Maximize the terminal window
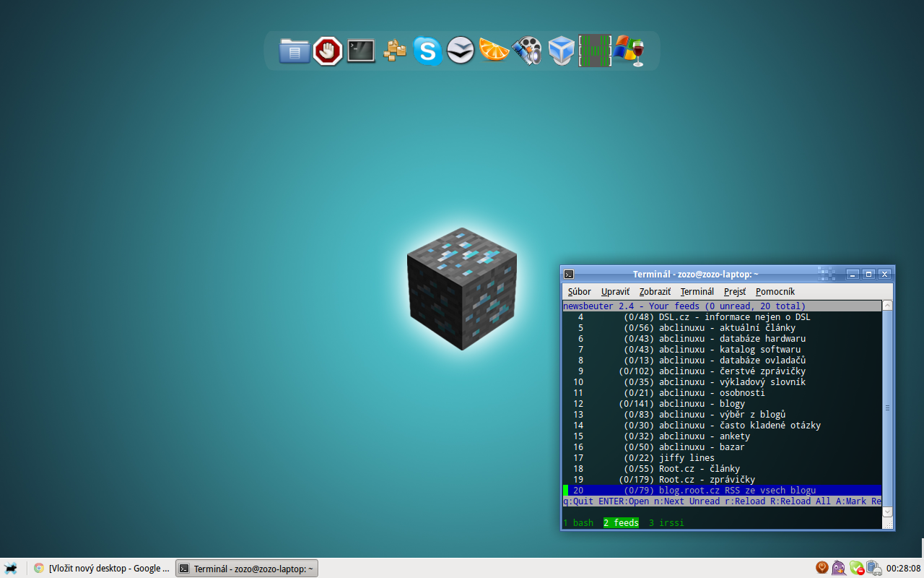 pyautogui.click(x=869, y=274)
